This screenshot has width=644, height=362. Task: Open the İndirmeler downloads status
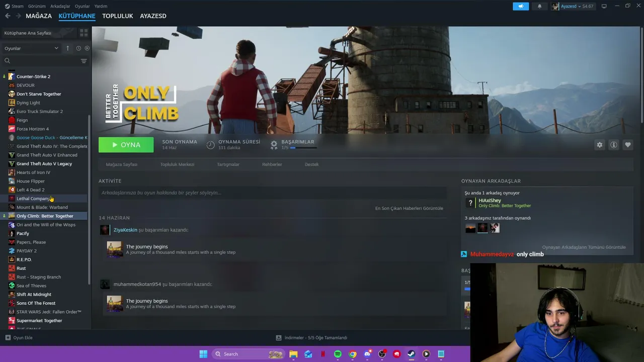coord(311,338)
